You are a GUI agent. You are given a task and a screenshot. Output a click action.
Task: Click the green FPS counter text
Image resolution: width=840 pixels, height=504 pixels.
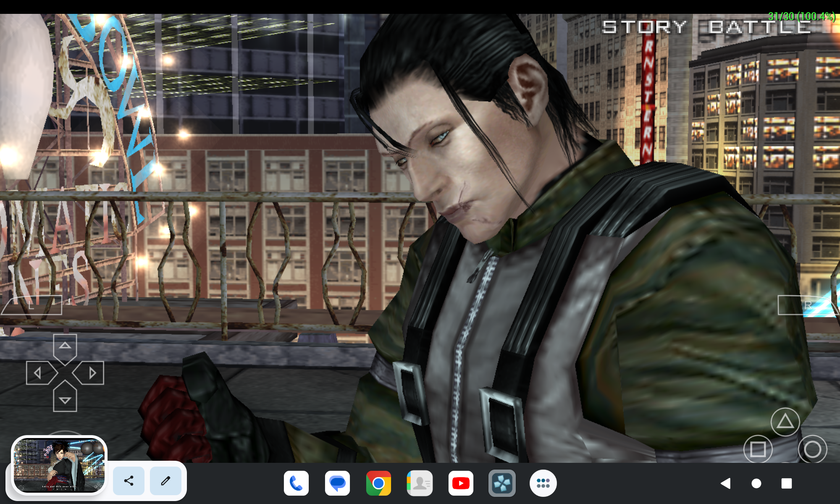802,16
